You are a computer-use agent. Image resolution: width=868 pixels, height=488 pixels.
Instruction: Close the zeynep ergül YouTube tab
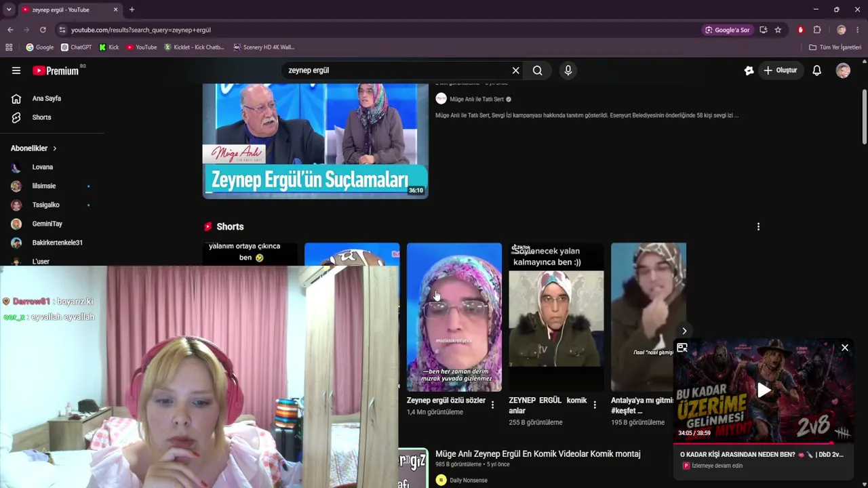(115, 9)
